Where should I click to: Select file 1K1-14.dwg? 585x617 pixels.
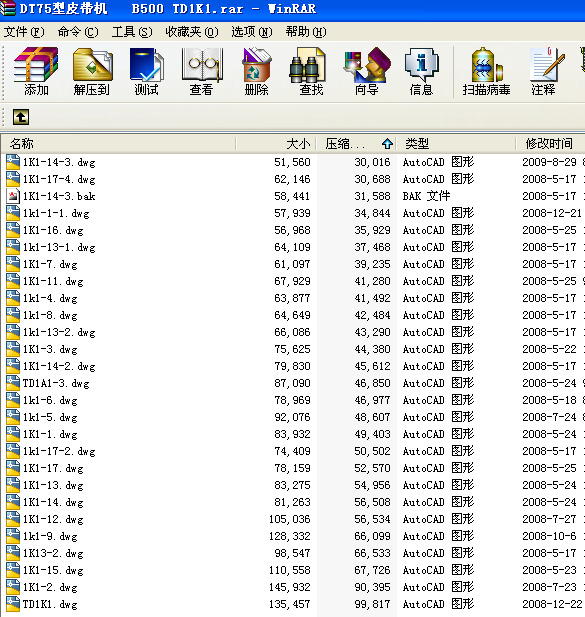pyautogui.click(x=53, y=502)
